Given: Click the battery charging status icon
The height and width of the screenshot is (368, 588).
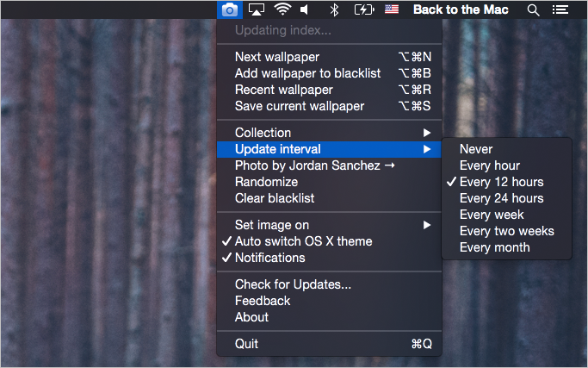Looking at the screenshot, I should [x=364, y=9].
